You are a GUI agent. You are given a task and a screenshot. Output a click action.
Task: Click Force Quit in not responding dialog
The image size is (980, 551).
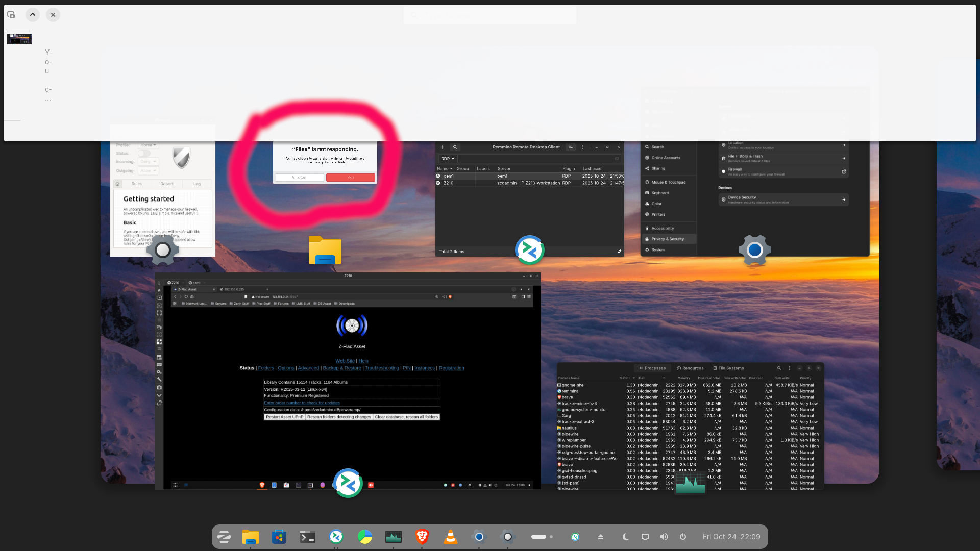[299, 178]
